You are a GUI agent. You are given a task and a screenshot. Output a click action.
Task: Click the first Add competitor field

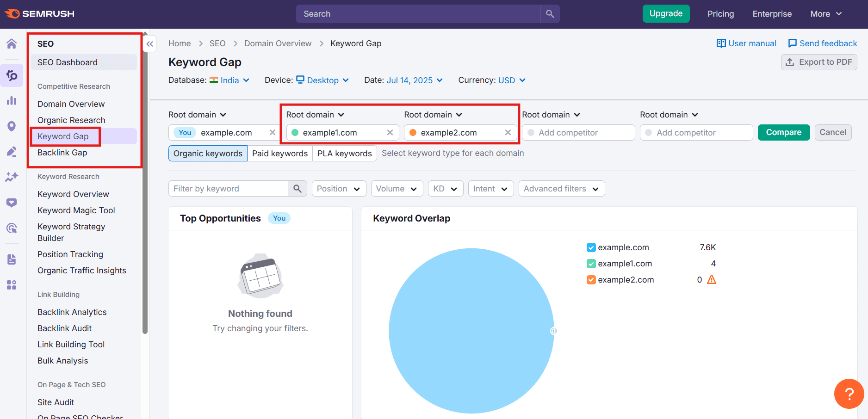(x=578, y=133)
